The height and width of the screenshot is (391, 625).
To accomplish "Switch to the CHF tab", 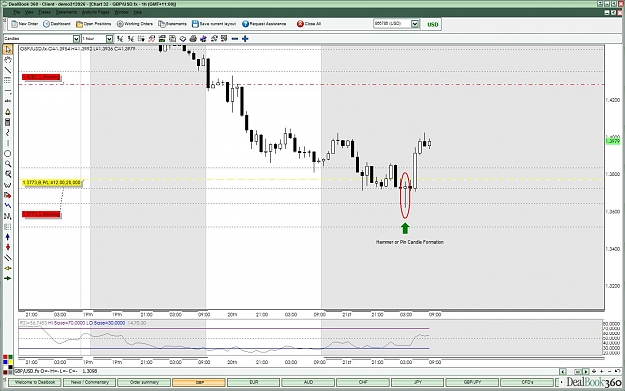I will pos(363,382).
